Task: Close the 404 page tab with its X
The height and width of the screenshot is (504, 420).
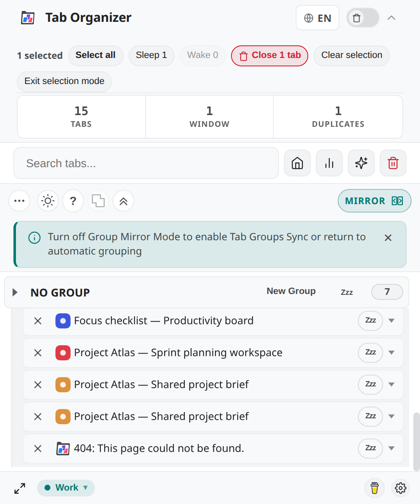Action: coord(38,449)
